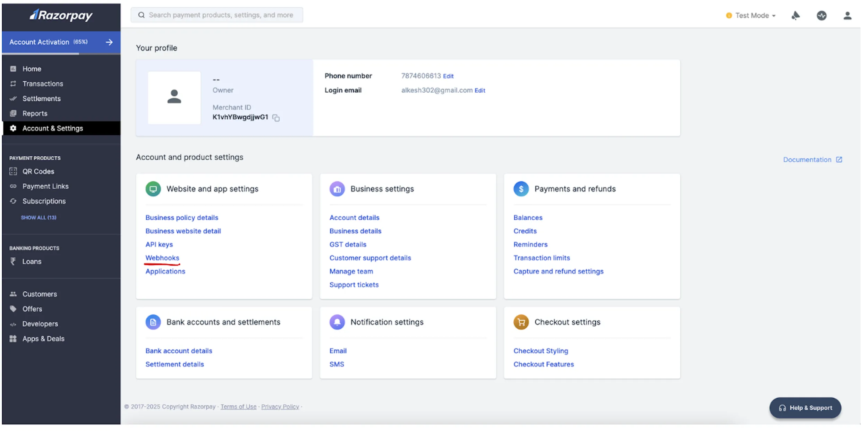Click the Website and app settings icon
The height and width of the screenshot is (431, 868).
coord(153,189)
